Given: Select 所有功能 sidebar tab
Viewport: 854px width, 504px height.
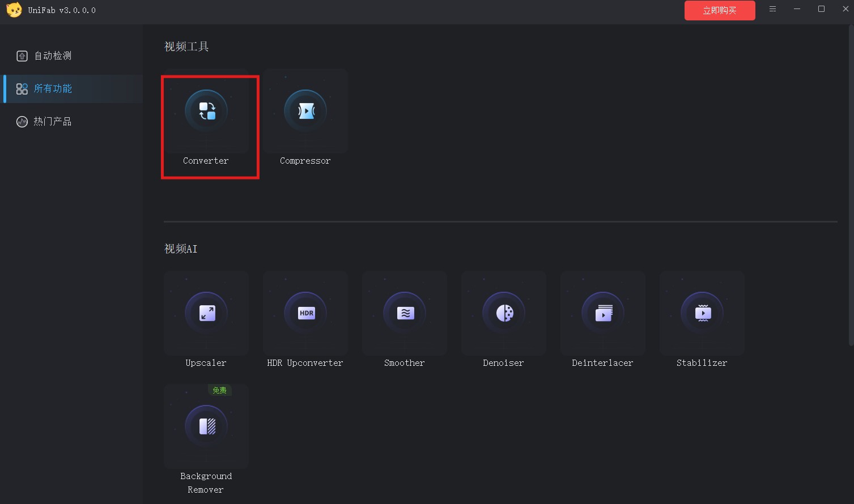Looking at the screenshot, I should pos(73,88).
